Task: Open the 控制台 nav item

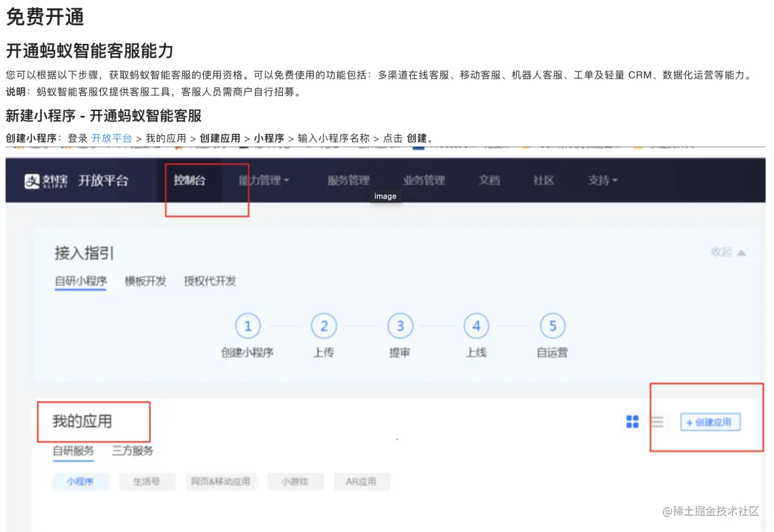Action: 189,180
